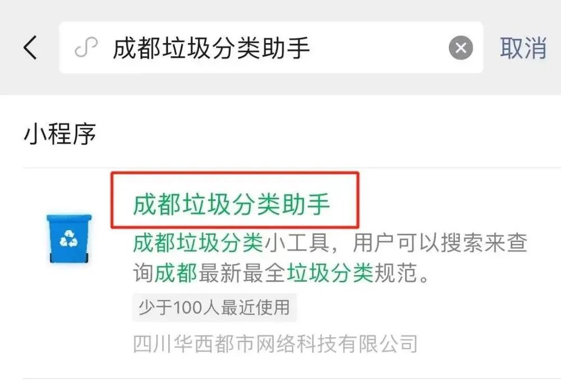Tap the white recycle symbol on the bin
The width and height of the screenshot is (561, 392).
tap(68, 238)
